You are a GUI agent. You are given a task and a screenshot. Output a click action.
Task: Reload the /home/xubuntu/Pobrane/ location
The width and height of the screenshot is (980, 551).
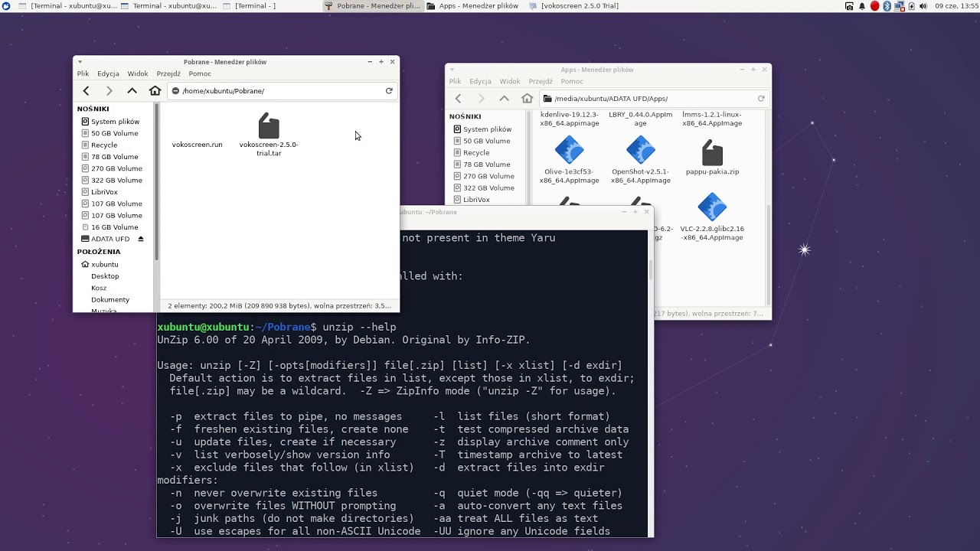[x=389, y=90]
